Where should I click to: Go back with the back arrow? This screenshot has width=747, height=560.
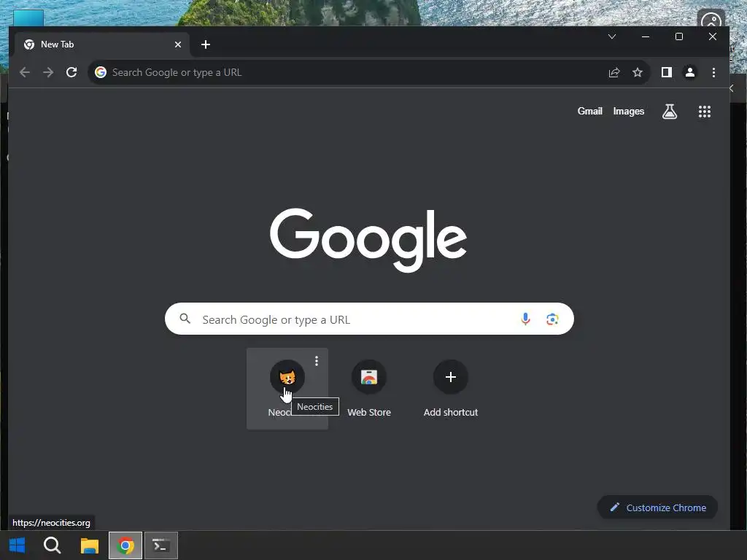pyautogui.click(x=25, y=72)
